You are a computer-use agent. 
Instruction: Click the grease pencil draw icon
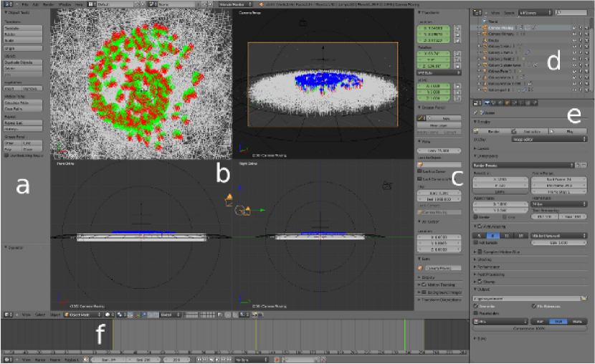coord(421,118)
